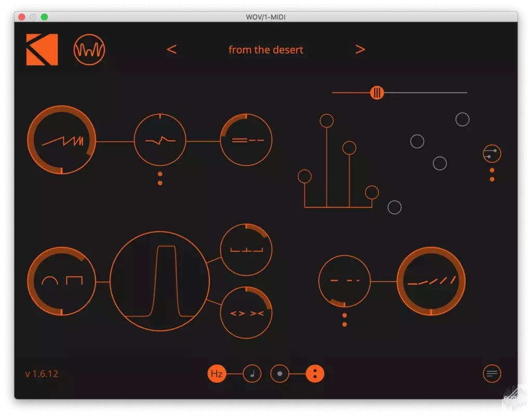The image size is (532, 416).
Task: Select the two-dot mode button
Action: click(x=315, y=373)
